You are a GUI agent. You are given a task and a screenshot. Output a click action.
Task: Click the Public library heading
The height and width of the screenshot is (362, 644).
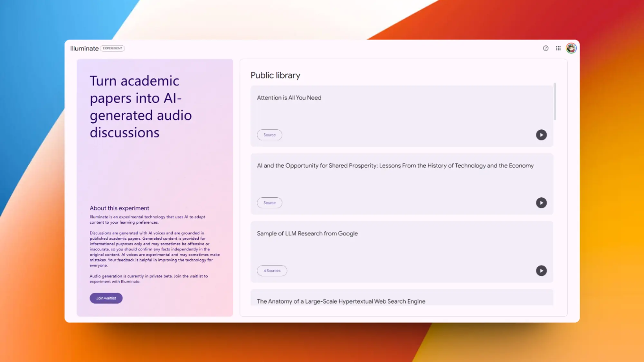click(x=275, y=75)
